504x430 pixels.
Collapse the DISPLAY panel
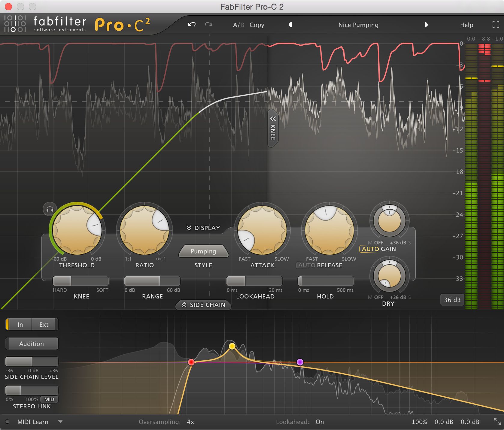(203, 228)
